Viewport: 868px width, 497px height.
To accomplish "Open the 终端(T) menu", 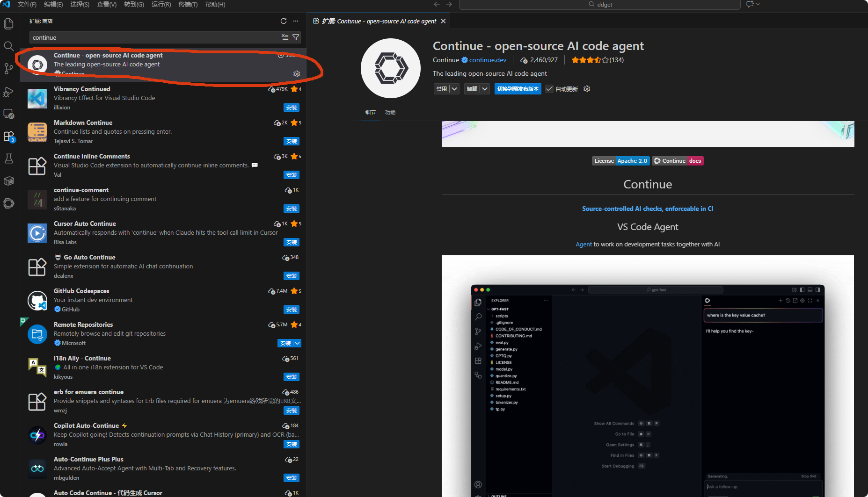I will pos(188,4).
